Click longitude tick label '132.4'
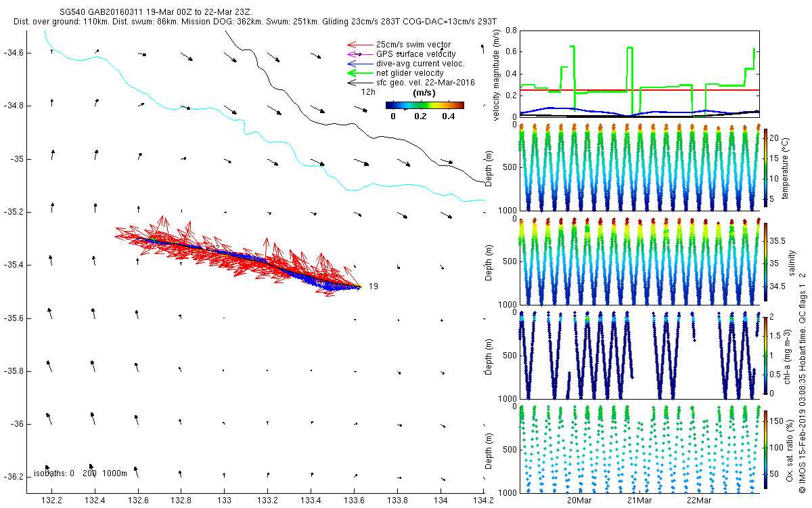812x508 pixels. [x=95, y=500]
